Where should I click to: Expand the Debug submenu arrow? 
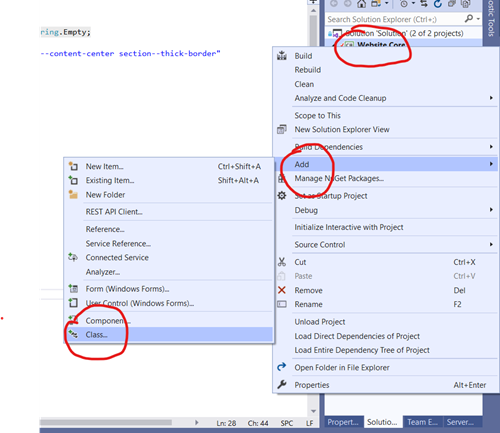click(x=491, y=210)
